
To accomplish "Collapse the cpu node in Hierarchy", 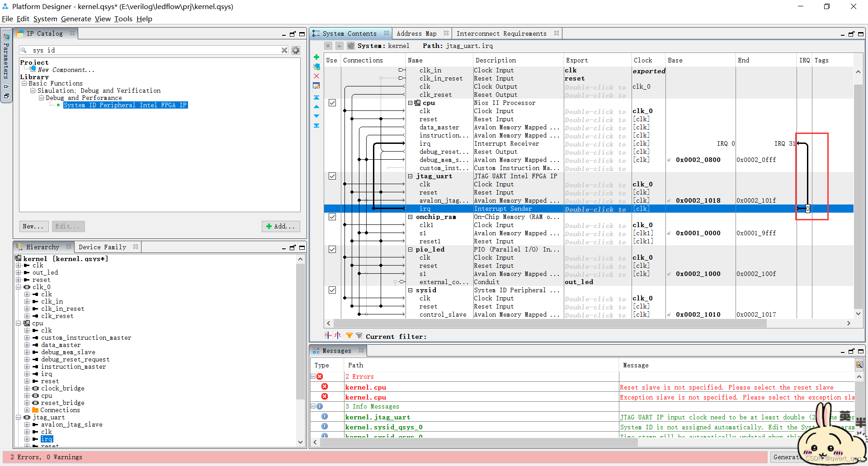I will coord(18,323).
